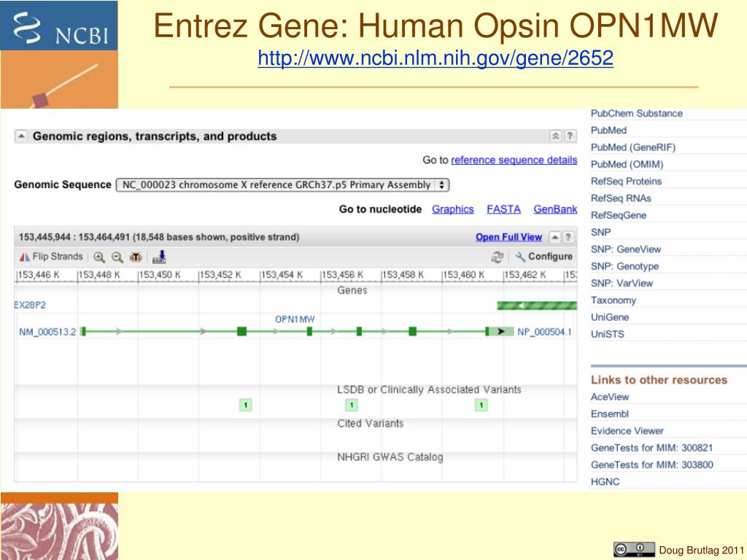
Task: Open the SNP: VarView link
Action: (x=622, y=284)
